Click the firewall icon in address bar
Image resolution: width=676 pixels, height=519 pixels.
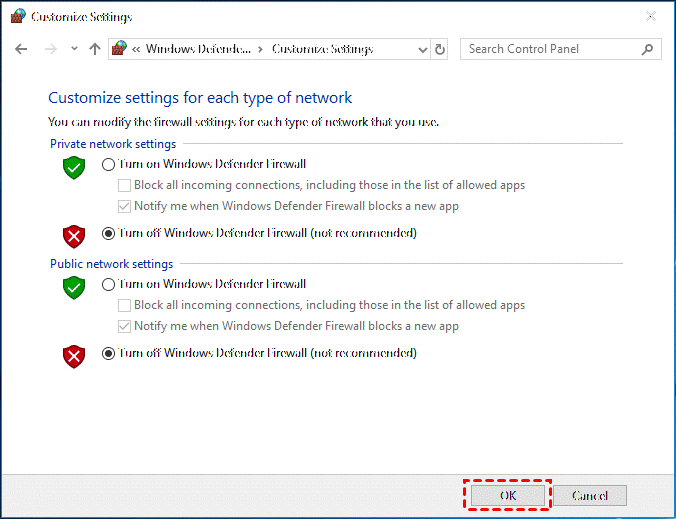click(120, 49)
